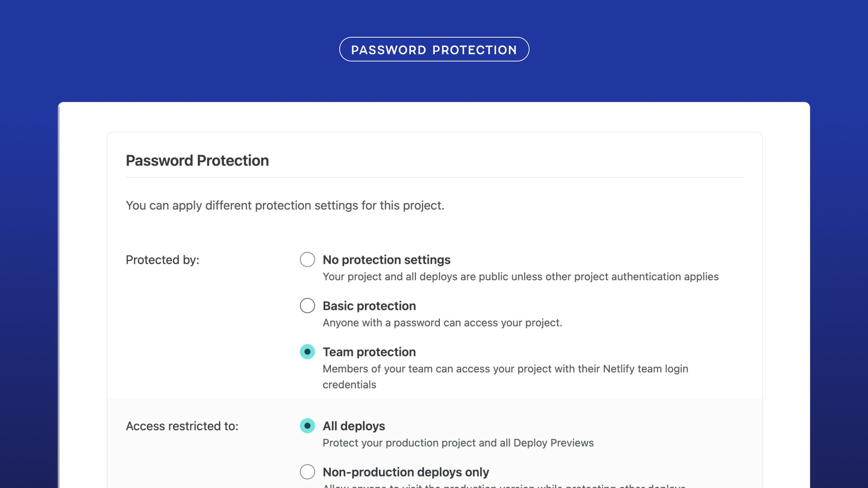Click the "Basic protection" label text
Viewport: 868px width, 488px height.
click(369, 306)
